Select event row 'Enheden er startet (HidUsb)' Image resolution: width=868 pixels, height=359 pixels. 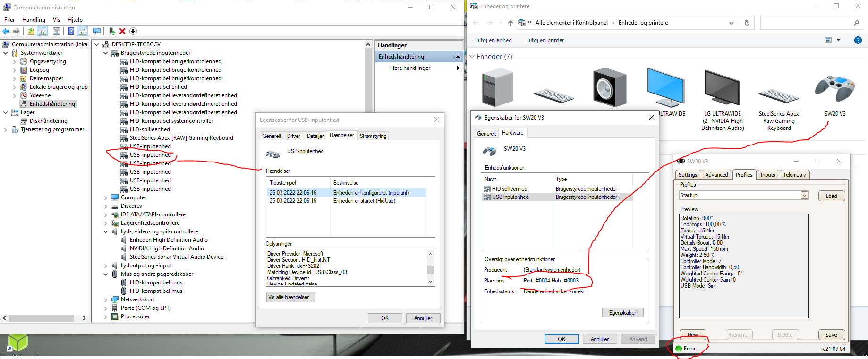point(346,201)
